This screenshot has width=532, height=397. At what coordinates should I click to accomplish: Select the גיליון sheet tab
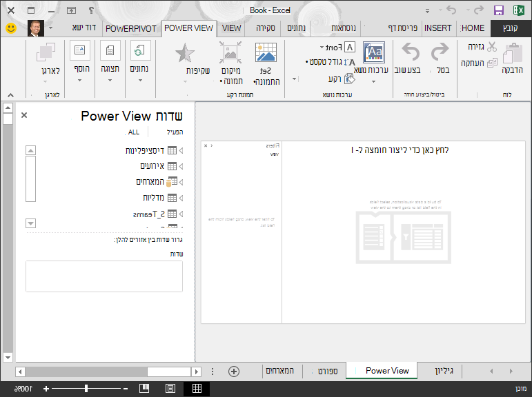[x=444, y=371]
